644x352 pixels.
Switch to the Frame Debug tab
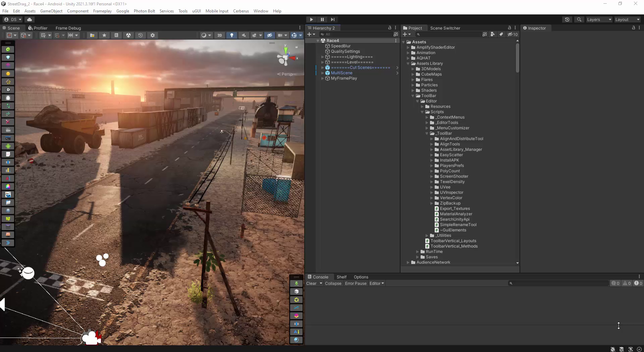point(68,28)
